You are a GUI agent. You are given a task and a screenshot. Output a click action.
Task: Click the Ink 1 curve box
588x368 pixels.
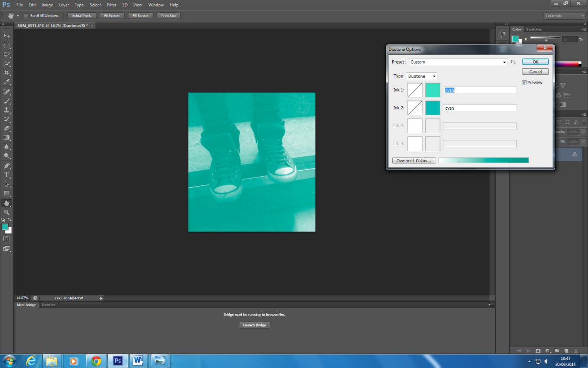(x=415, y=90)
